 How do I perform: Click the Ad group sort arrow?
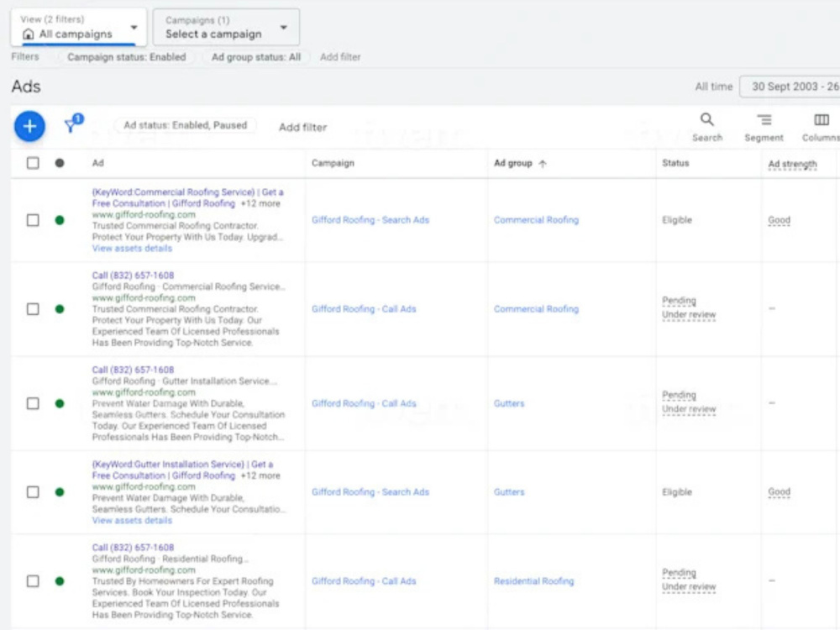click(x=542, y=164)
